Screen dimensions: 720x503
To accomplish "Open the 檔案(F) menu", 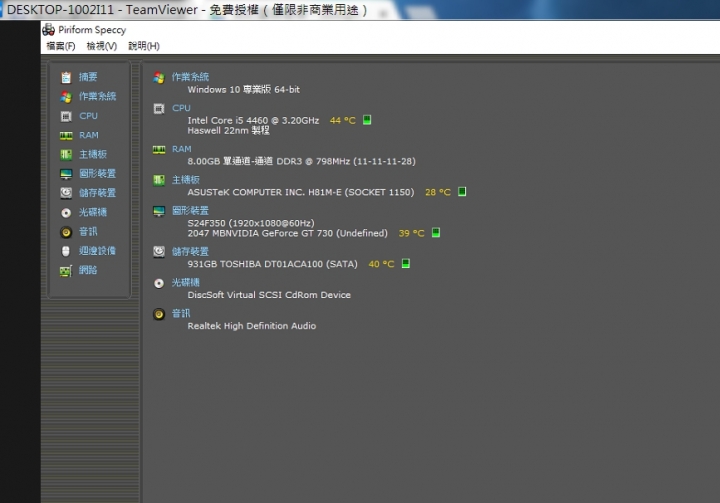I will [x=61, y=46].
